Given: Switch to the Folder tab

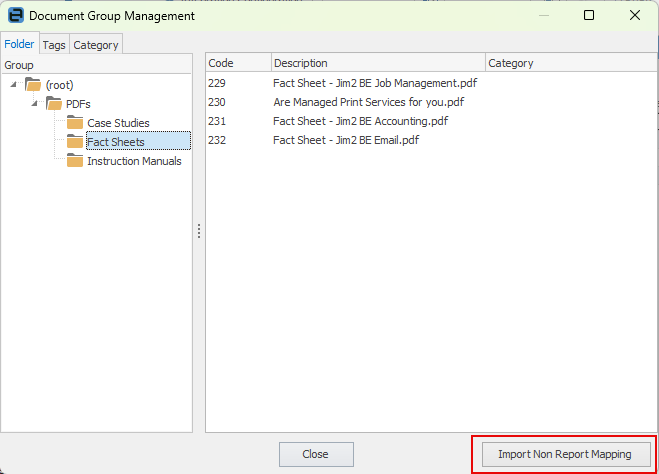Looking at the screenshot, I should pyautogui.click(x=19, y=44).
